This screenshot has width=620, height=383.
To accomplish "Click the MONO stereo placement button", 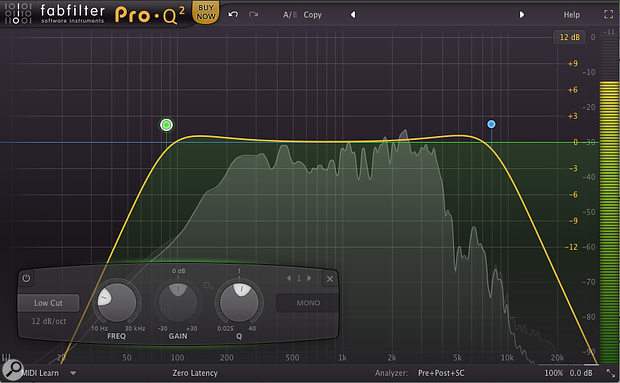I will click(x=308, y=303).
